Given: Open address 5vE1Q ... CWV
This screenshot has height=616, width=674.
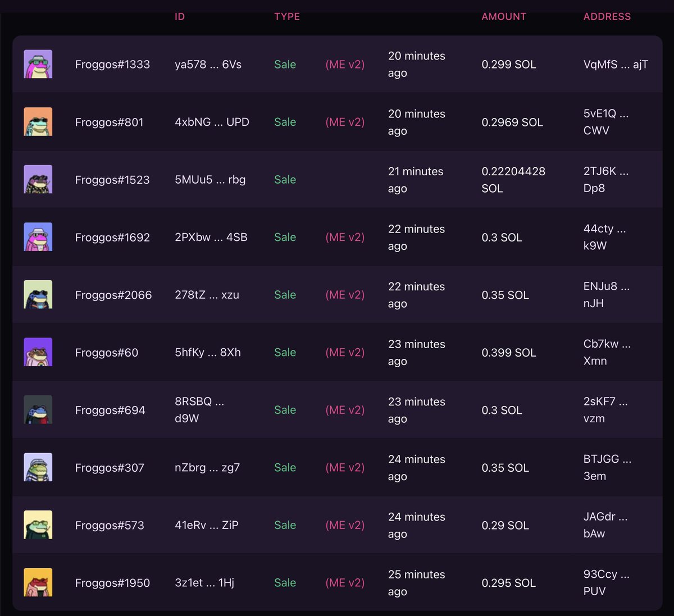Looking at the screenshot, I should (606, 122).
